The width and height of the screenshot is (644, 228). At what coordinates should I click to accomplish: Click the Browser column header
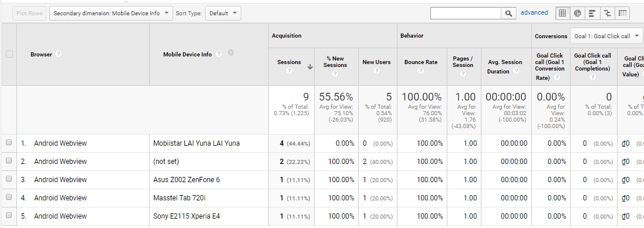(x=41, y=54)
